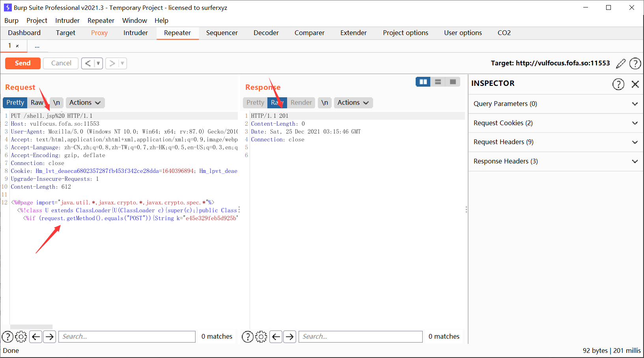Expand Response Headers (3) section
This screenshot has height=358, width=644.
click(x=556, y=161)
